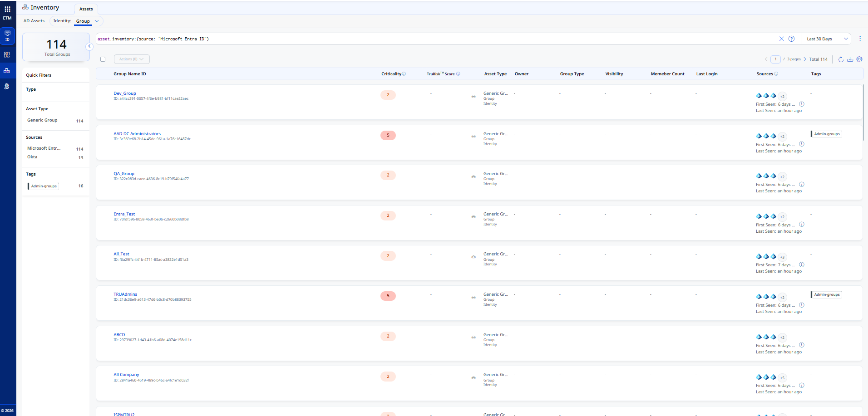The height and width of the screenshot is (416, 868).
Task: Switch to the Assets tab
Action: [86, 9]
